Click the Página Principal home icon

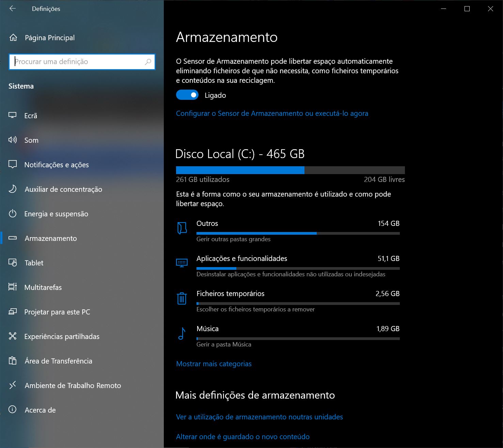click(13, 37)
